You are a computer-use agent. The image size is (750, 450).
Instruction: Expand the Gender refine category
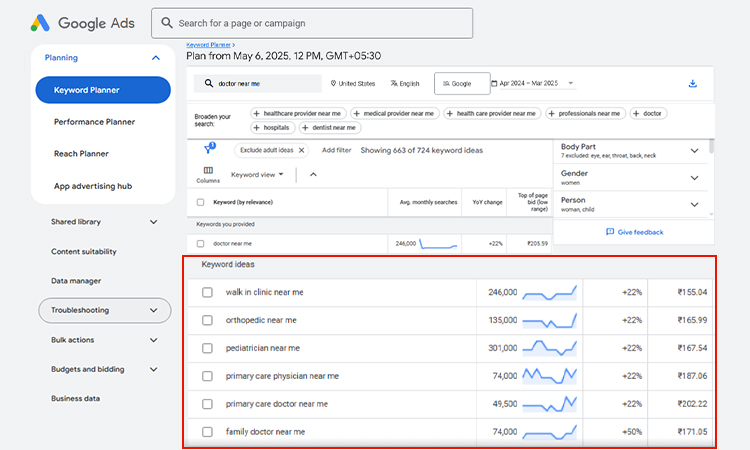pos(694,178)
